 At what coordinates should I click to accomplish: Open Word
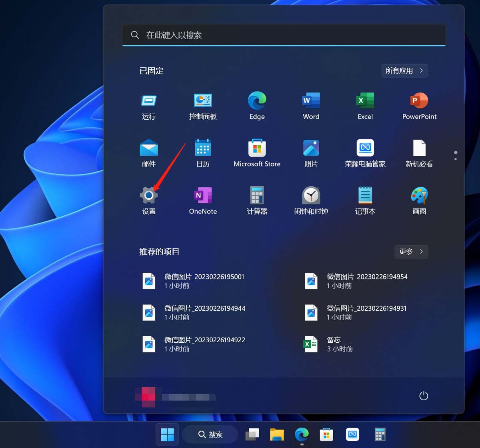pyautogui.click(x=311, y=103)
